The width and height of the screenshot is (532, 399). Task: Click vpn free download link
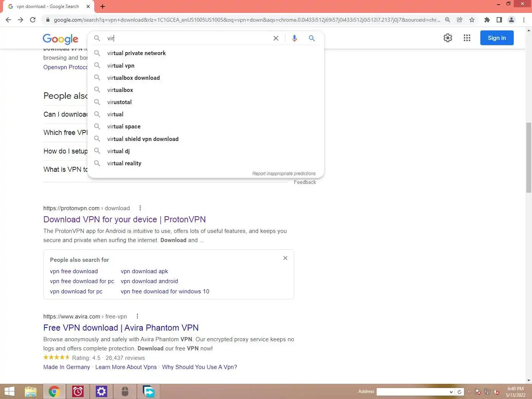(x=74, y=271)
